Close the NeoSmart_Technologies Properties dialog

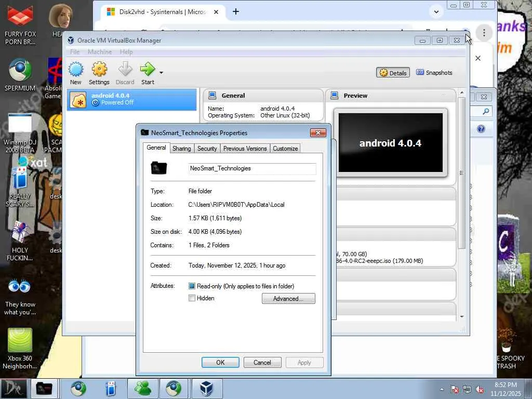(318, 132)
